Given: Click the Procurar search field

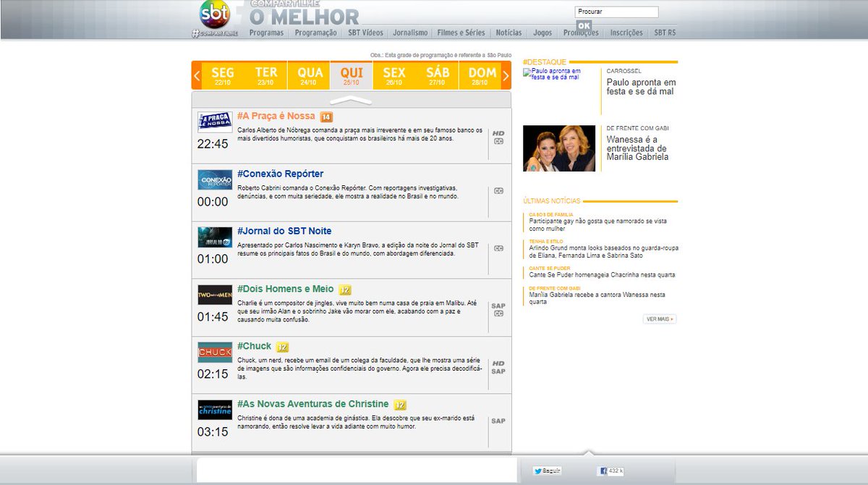Looking at the screenshot, I should (616, 12).
